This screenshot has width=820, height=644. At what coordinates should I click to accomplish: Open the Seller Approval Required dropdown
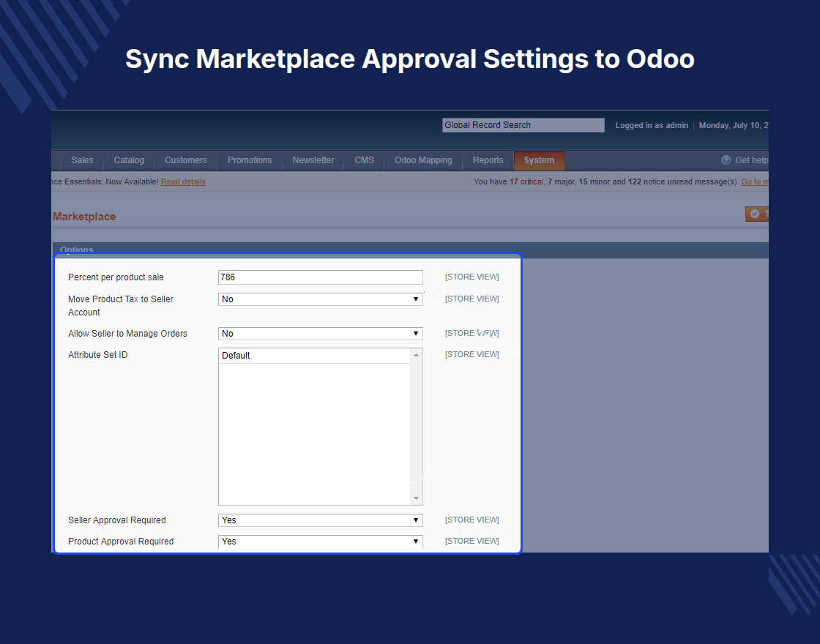(x=320, y=520)
